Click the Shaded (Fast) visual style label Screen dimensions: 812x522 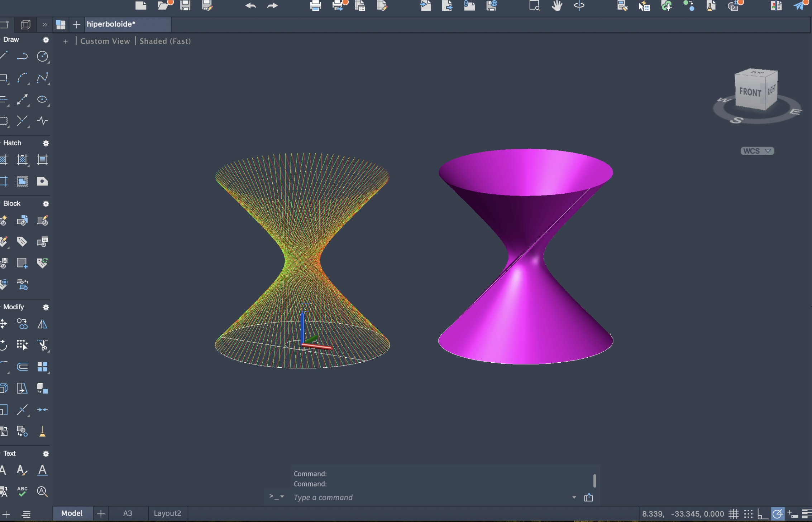point(165,41)
